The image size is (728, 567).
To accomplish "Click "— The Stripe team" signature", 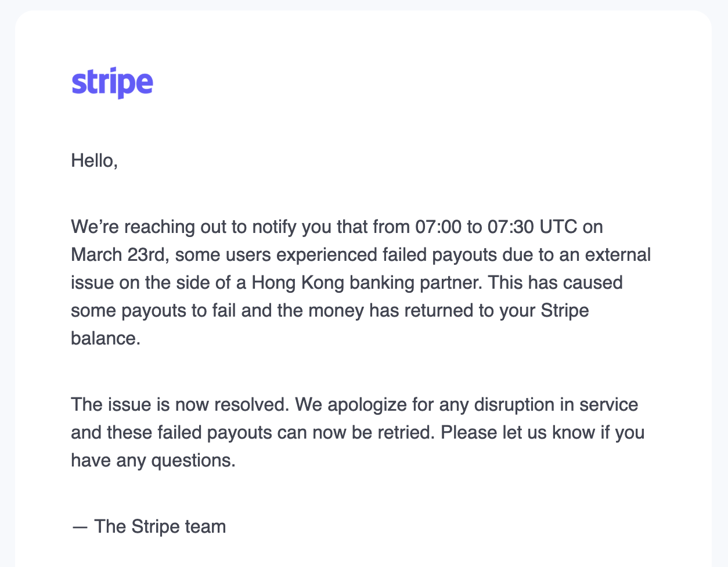I will point(149,526).
